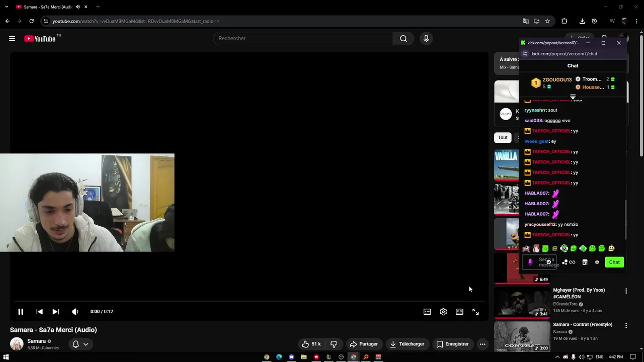Viewport: 644px width, 362px height.
Task: Open the 3:41 Mghayer video thumbnail
Action: (x=522, y=302)
